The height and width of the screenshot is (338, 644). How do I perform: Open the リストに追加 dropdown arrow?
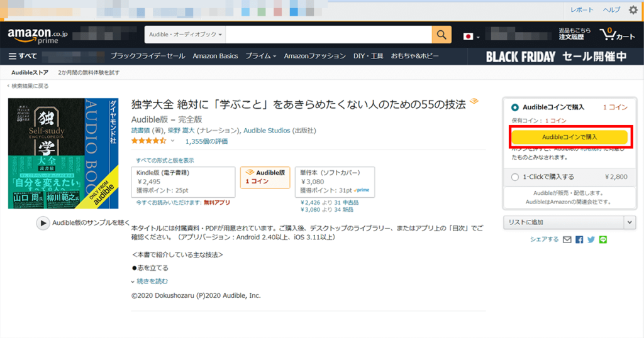(x=630, y=222)
